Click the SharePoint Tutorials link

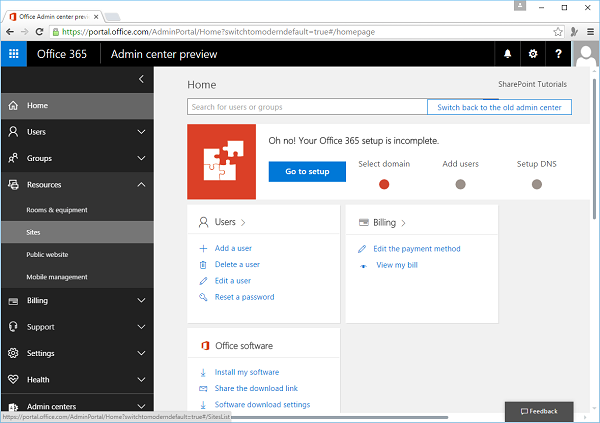click(x=532, y=84)
